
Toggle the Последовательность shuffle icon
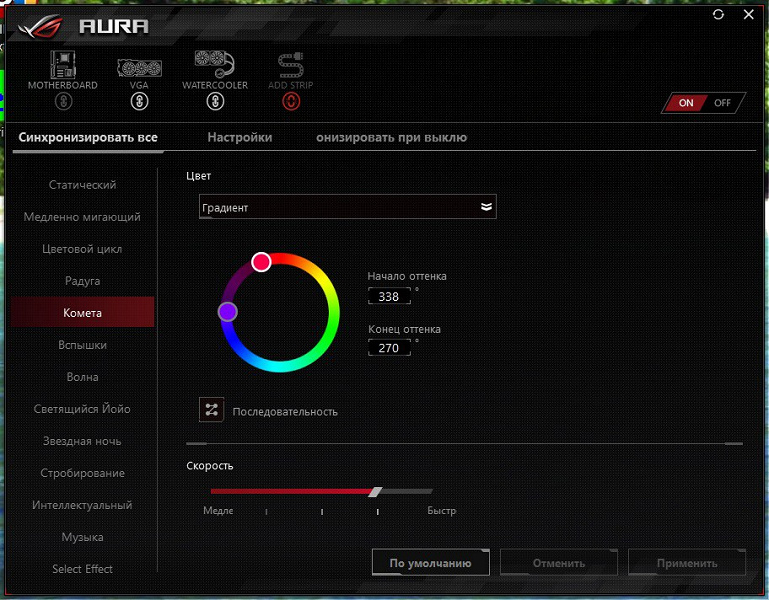click(x=211, y=410)
